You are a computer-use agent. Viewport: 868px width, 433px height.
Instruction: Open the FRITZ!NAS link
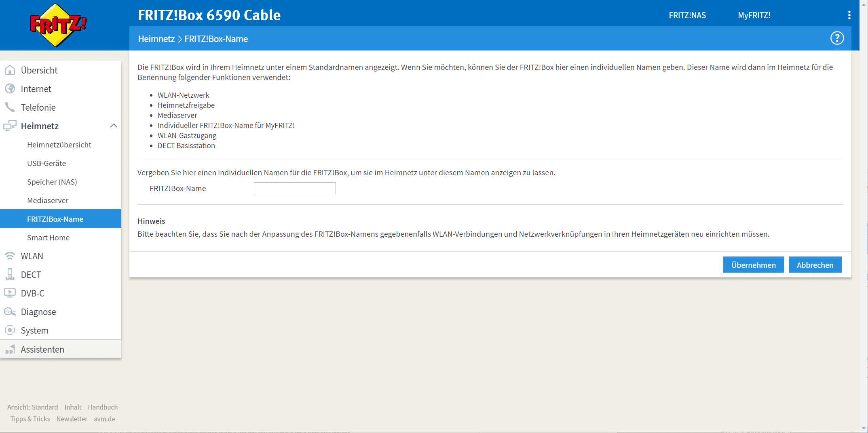(687, 15)
